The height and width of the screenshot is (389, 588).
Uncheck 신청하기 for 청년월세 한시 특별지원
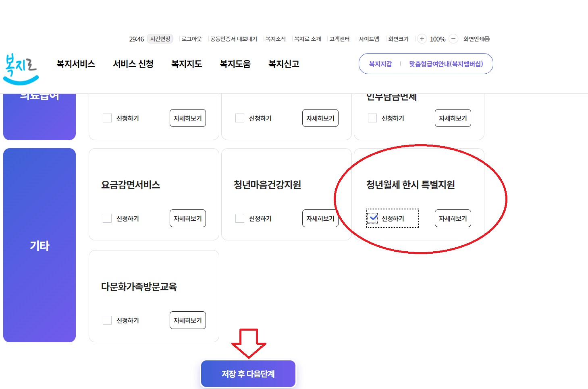pos(372,217)
